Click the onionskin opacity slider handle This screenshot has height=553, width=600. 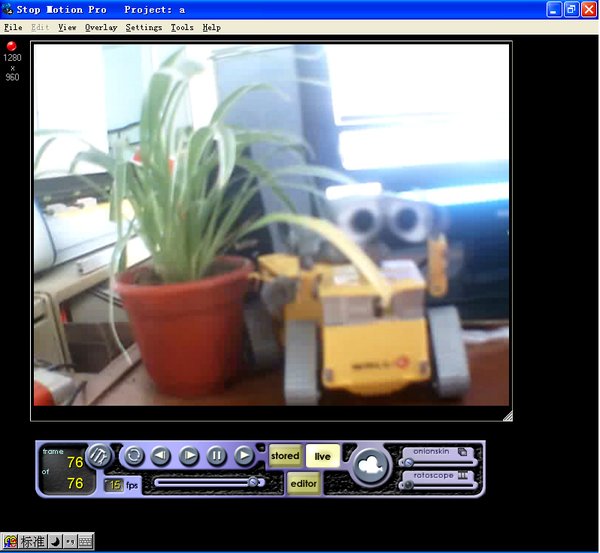(x=408, y=463)
